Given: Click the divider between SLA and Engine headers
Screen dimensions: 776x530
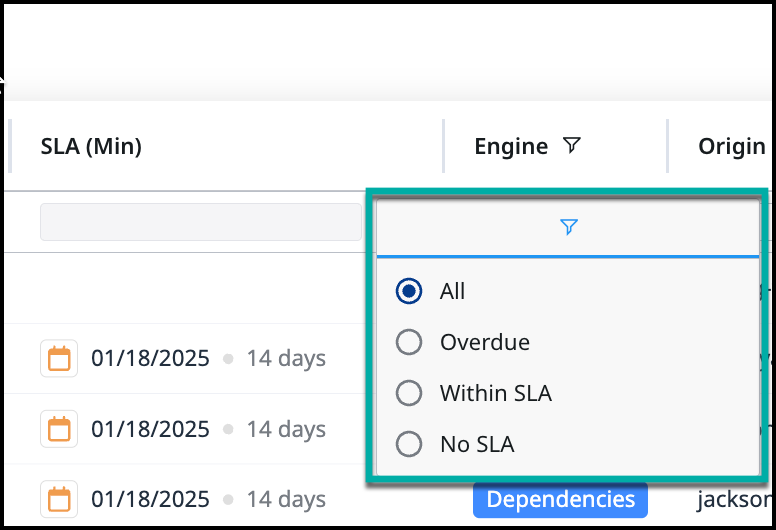Looking at the screenshot, I should (444, 147).
